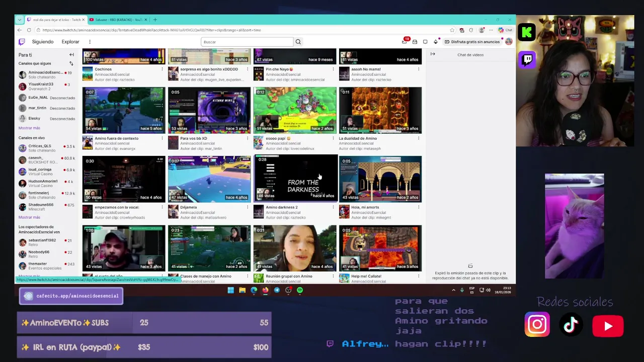
Task: Click the 'Help me! Callate!' clip title
Action: pyautogui.click(x=366, y=276)
